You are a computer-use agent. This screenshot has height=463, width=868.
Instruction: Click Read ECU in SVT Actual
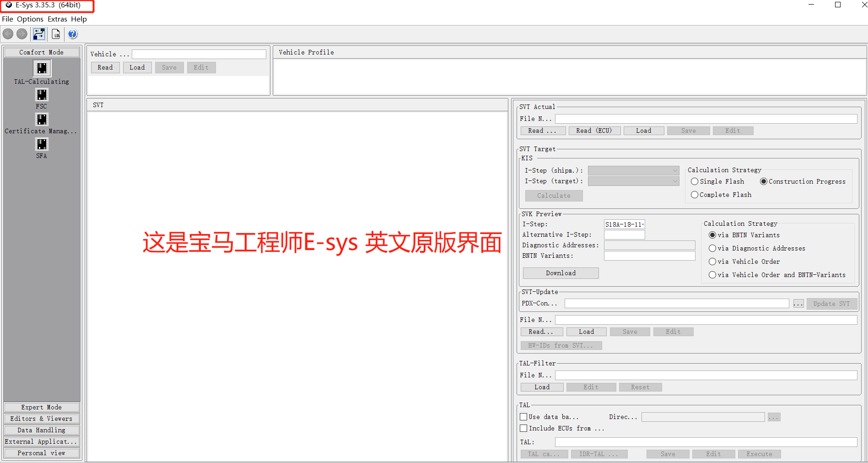tap(594, 131)
